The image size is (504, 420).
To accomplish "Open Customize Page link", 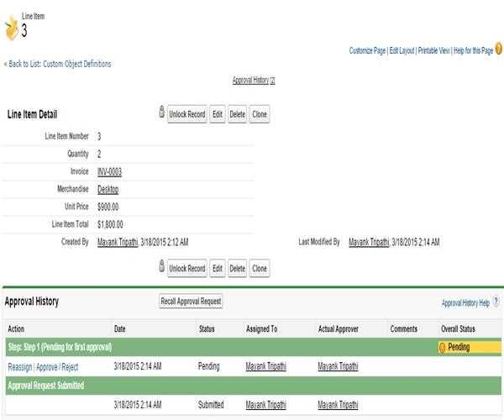I will tap(367, 50).
